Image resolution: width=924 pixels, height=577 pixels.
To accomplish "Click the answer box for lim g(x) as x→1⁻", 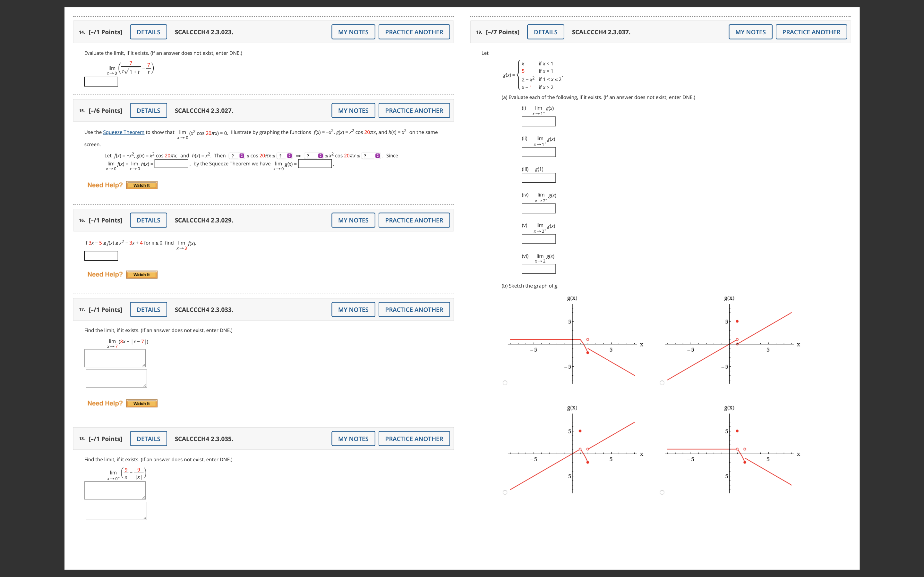I will point(538,121).
